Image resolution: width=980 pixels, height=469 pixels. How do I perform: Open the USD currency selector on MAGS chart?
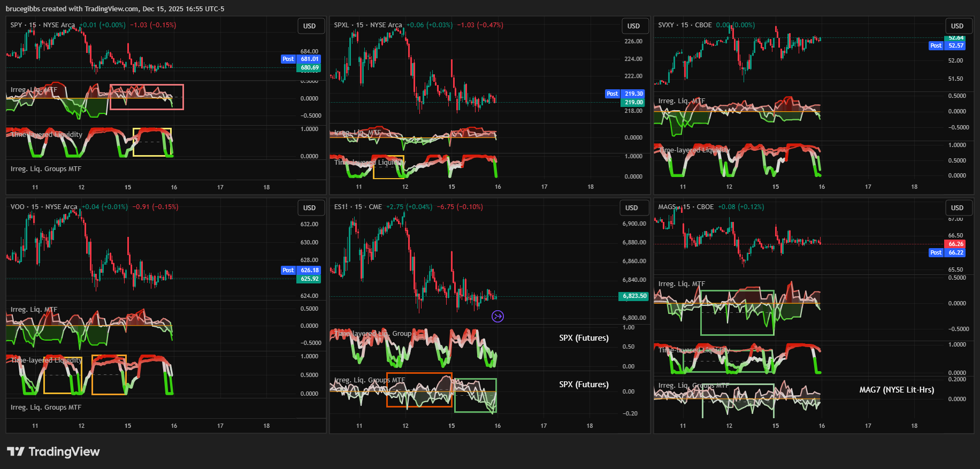[x=957, y=208]
